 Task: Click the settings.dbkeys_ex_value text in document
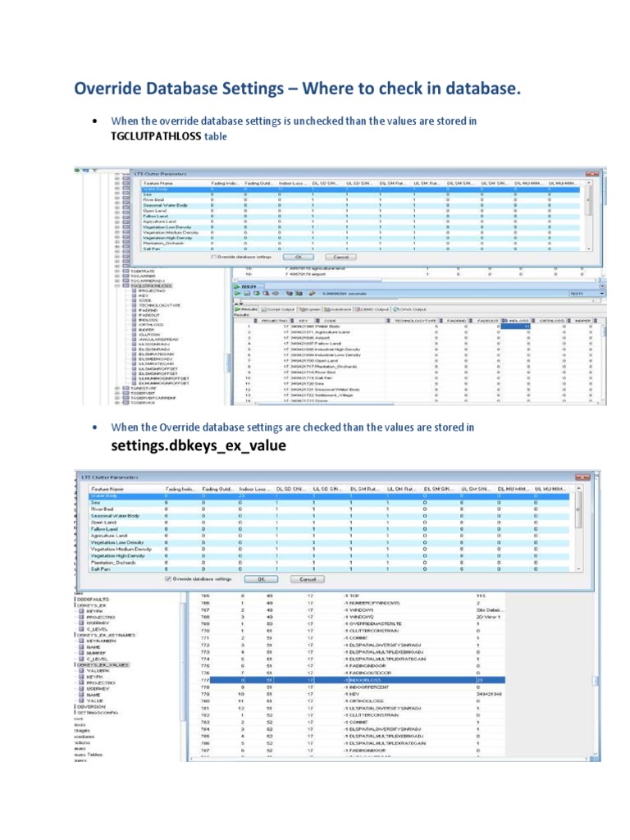[x=199, y=445]
